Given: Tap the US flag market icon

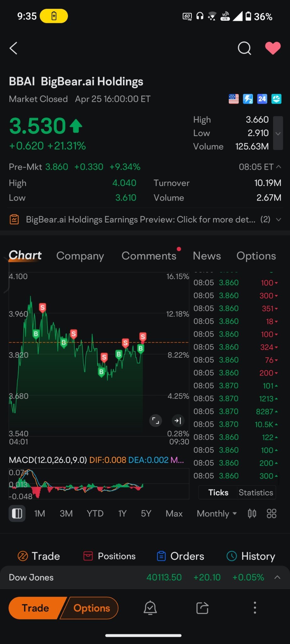Looking at the screenshot, I should point(234,99).
